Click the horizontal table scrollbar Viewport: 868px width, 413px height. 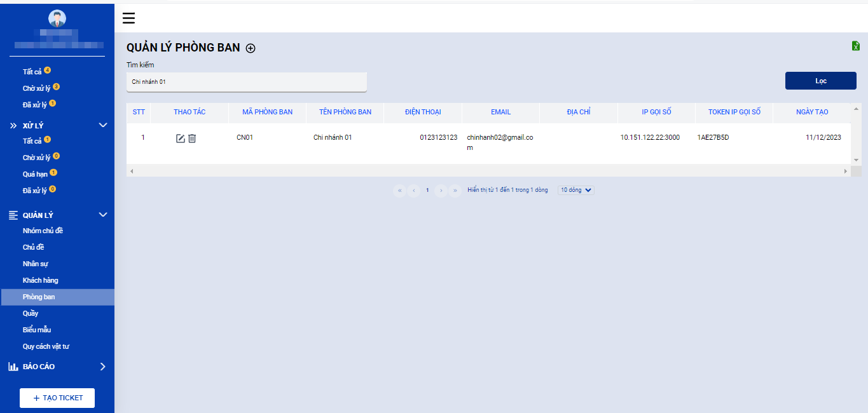(488, 172)
